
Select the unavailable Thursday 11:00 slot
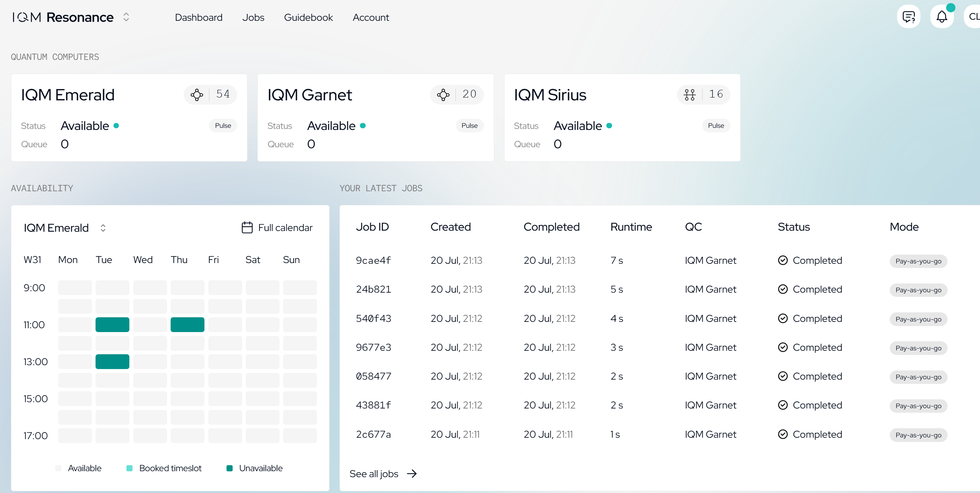click(187, 325)
